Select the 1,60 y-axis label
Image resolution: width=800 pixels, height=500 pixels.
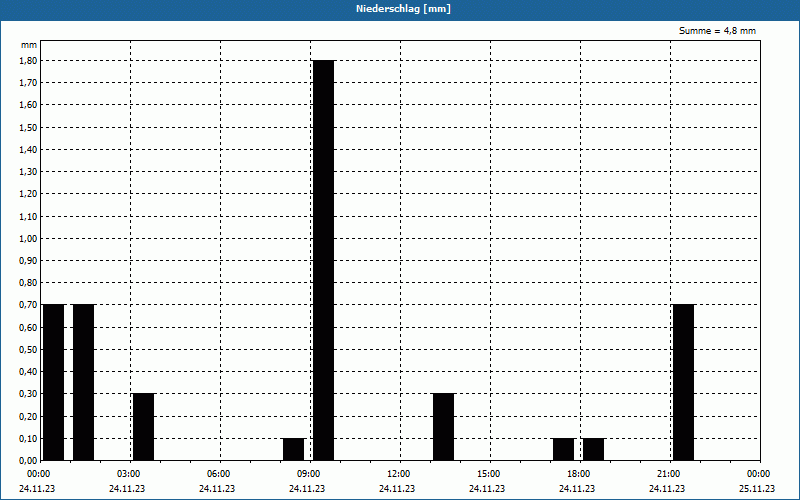tap(29, 105)
